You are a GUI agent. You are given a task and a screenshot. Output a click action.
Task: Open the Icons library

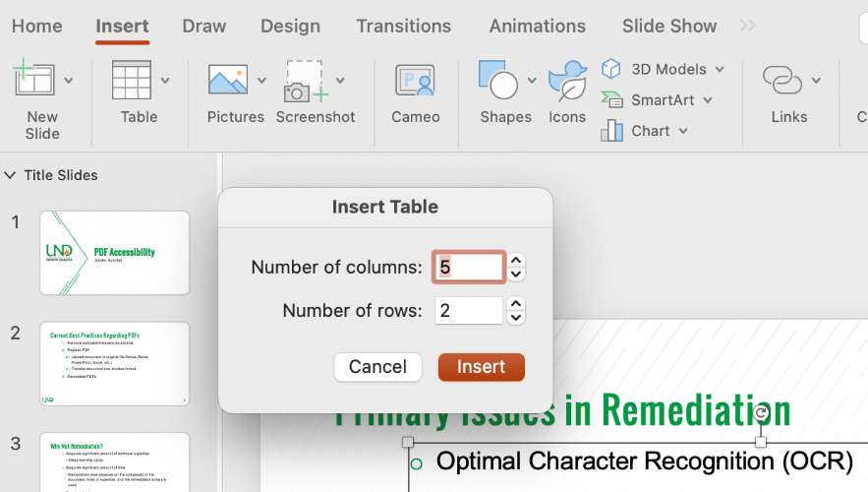[x=567, y=92]
